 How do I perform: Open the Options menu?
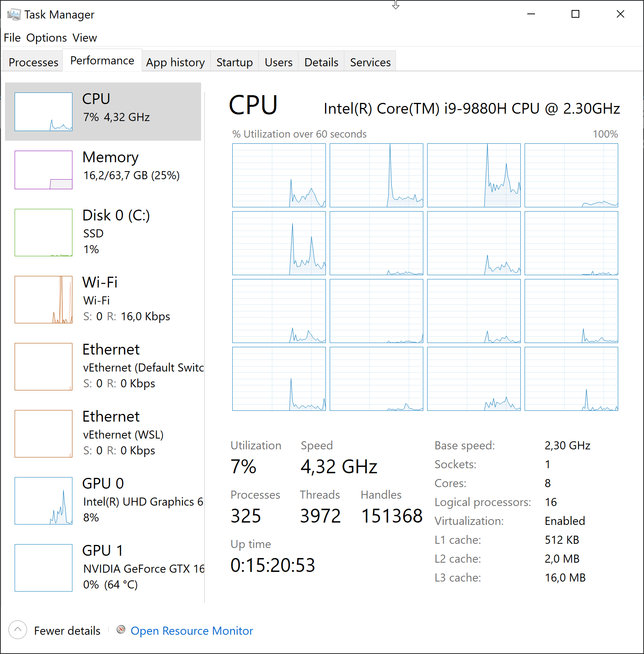coord(47,38)
